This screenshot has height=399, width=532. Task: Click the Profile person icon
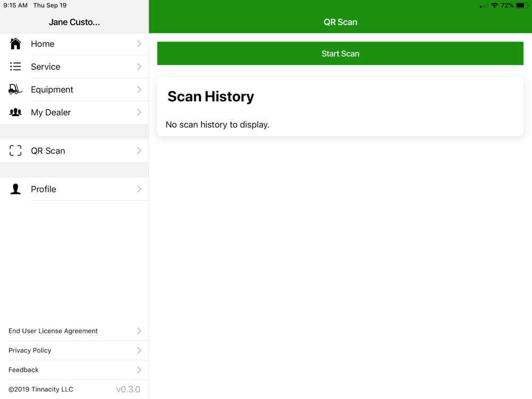15,189
